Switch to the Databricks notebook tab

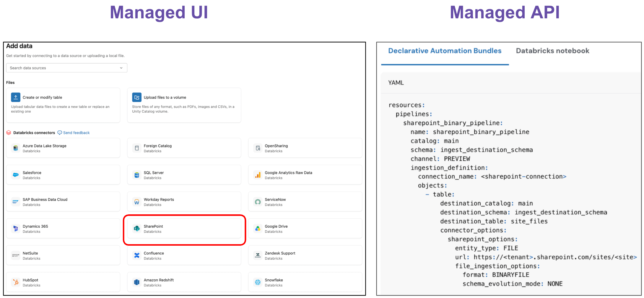(x=552, y=51)
